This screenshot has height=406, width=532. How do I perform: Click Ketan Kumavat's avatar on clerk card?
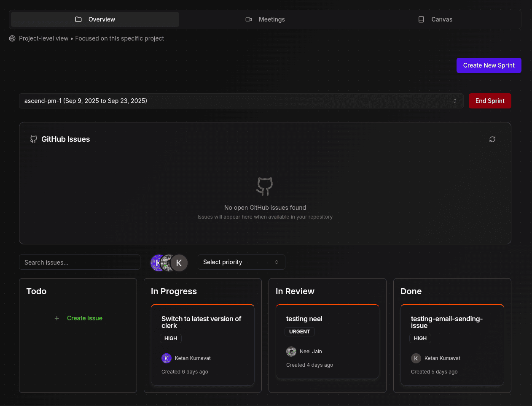pos(167,358)
